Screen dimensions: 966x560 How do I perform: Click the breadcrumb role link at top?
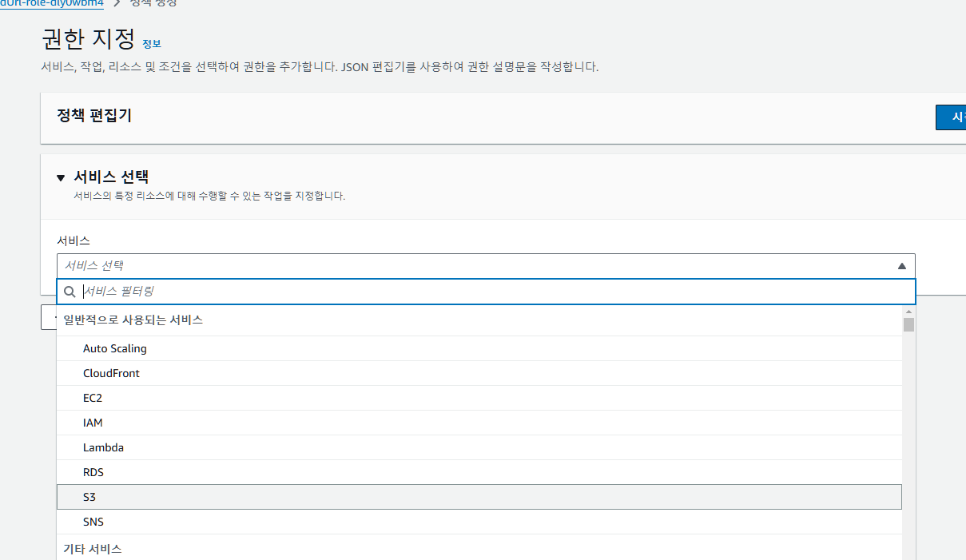(52, 3)
